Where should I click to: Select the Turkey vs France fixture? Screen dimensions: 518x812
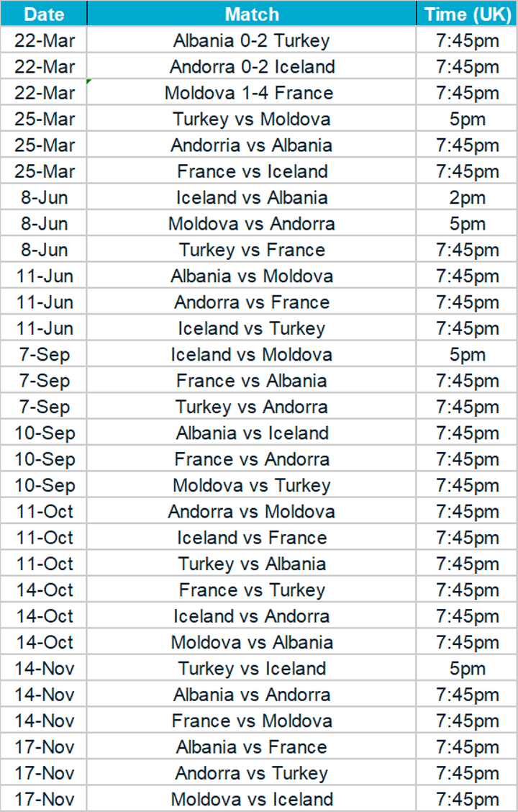[x=251, y=250]
